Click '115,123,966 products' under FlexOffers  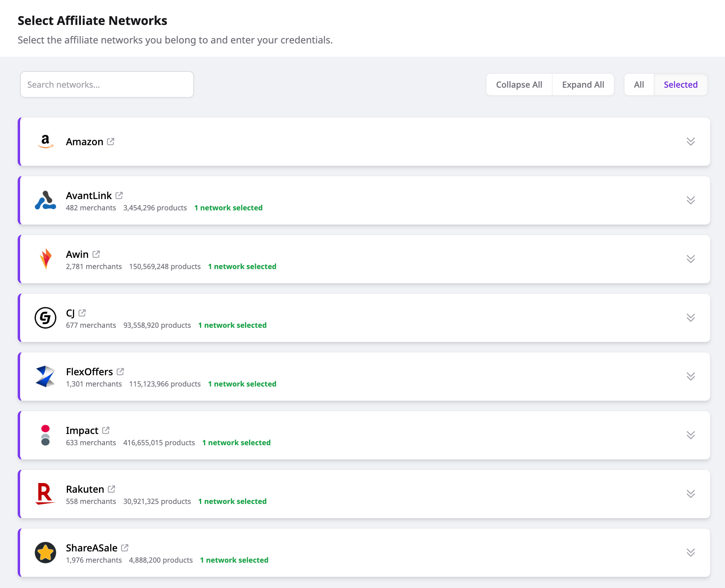click(x=165, y=384)
